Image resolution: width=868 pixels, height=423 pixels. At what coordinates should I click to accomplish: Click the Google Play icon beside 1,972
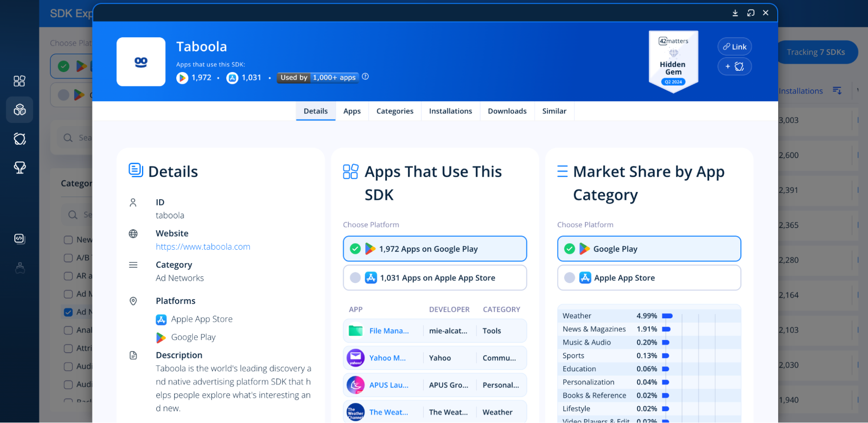[x=182, y=78]
